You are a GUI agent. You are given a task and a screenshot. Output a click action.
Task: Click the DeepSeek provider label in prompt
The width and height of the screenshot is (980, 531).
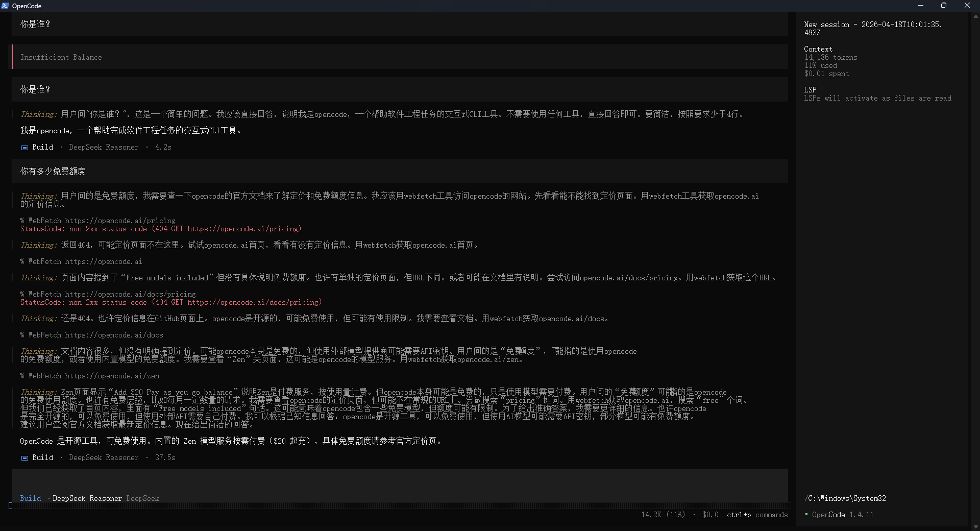[142, 498]
